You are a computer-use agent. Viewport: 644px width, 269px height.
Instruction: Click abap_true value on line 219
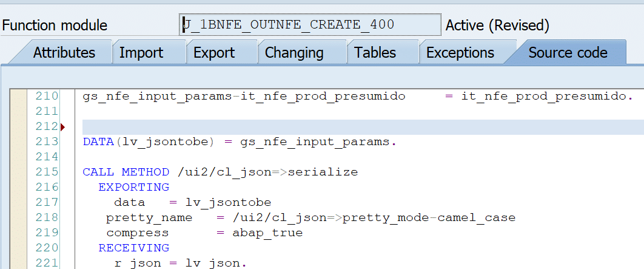[267, 233]
